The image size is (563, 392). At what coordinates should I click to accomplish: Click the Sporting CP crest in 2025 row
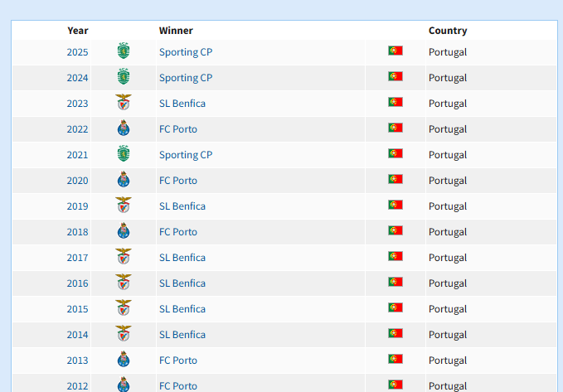pos(124,51)
